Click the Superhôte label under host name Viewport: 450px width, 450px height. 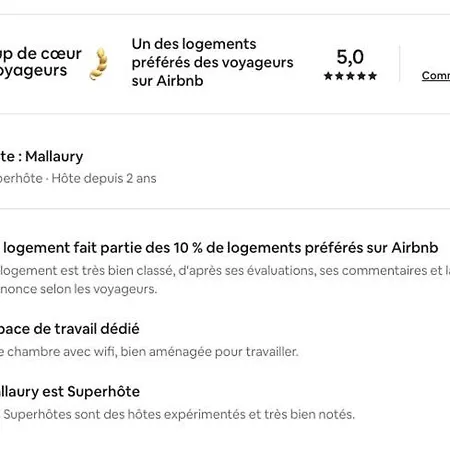coord(21,178)
